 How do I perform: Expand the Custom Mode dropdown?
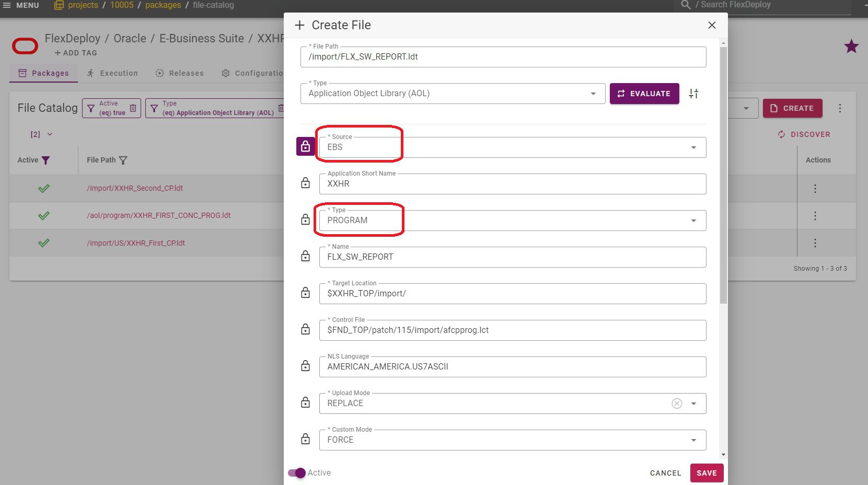pos(694,440)
